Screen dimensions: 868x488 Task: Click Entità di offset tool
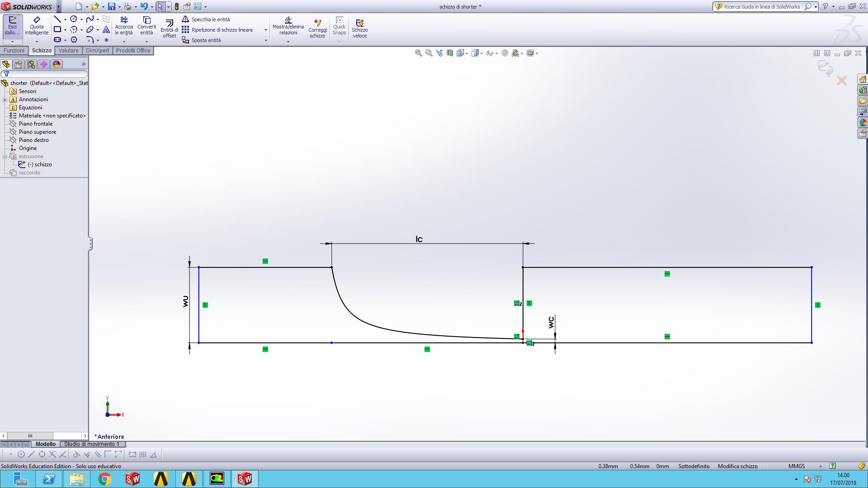point(170,28)
